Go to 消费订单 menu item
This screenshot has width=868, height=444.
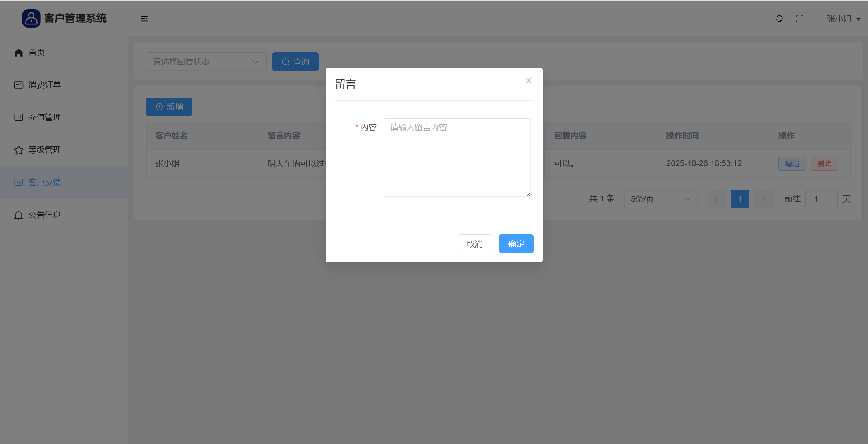(44, 85)
